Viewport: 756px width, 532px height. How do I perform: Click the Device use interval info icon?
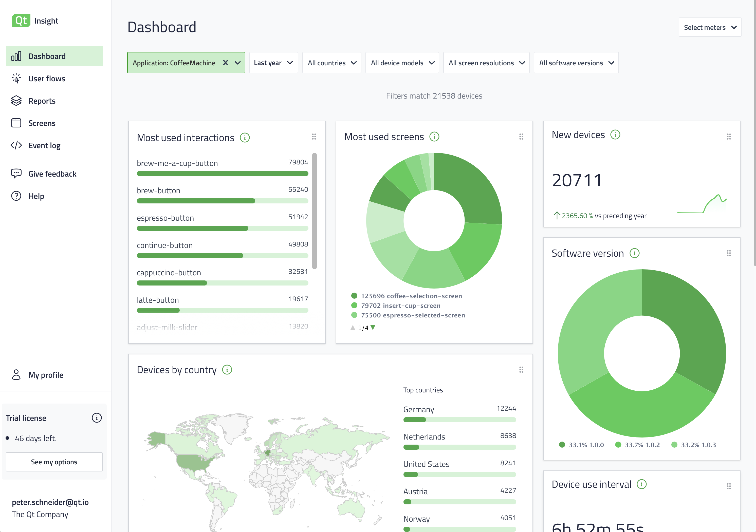coord(641,484)
